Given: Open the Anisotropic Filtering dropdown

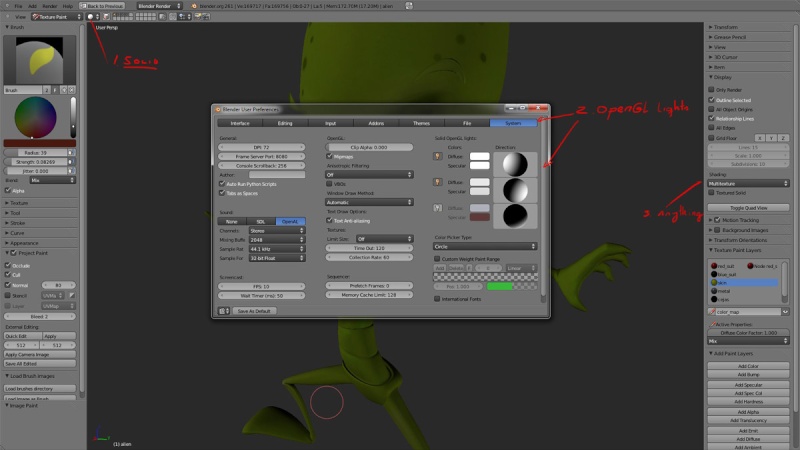Looking at the screenshot, I should click(x=369, y=174).
